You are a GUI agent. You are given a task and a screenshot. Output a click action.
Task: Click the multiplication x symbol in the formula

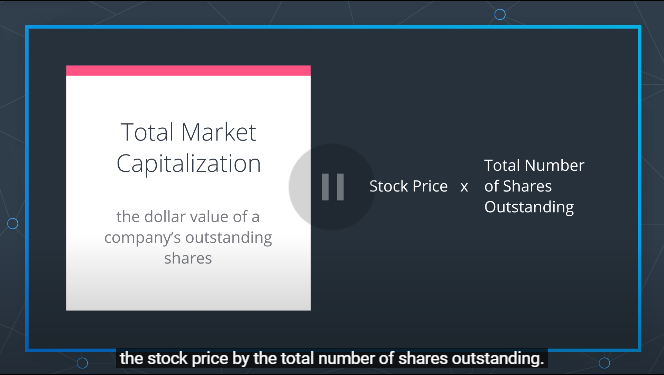coord(464,187)
